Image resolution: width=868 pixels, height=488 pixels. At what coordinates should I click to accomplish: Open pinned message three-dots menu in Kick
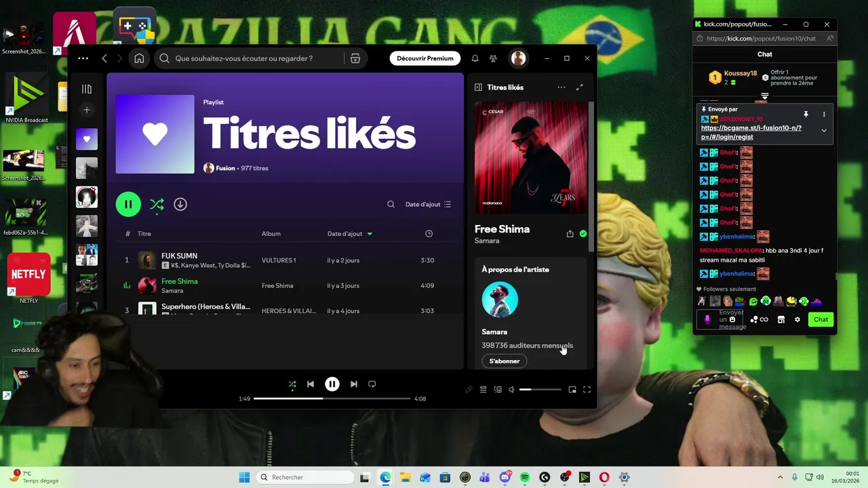[x=824, y=115]
